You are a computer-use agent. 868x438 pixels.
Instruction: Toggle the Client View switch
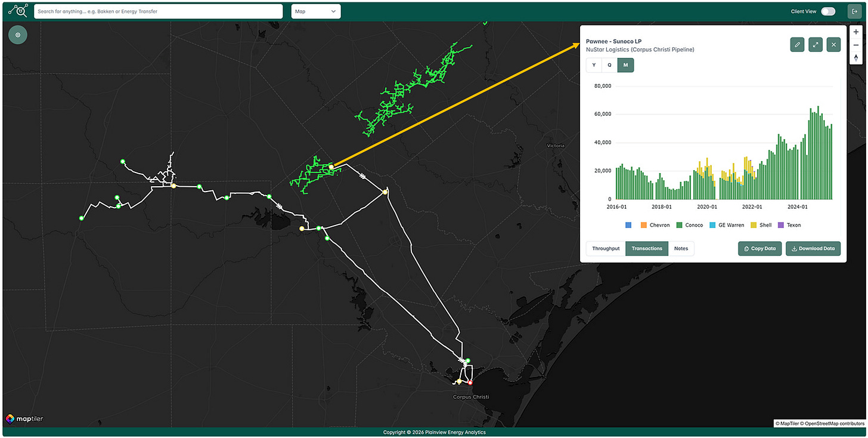pos(828,11)
